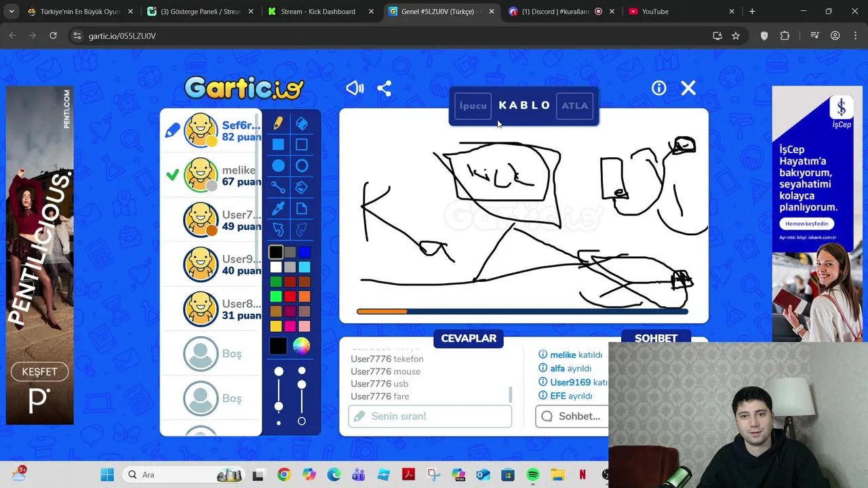
Task: Pick the bright red color swatch
Action: click(x=290, y=296)
